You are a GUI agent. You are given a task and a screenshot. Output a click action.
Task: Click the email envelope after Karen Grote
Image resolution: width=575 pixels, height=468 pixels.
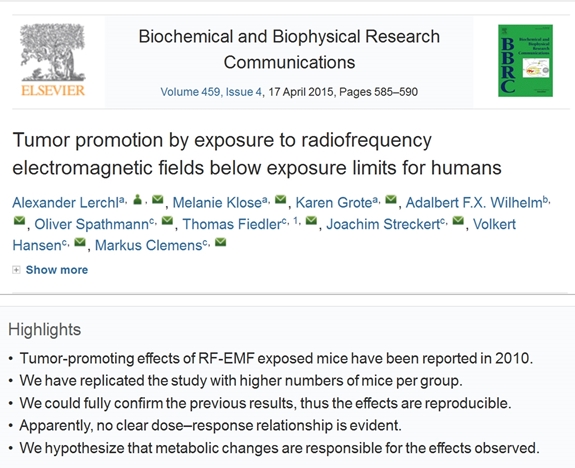[391, 200]
